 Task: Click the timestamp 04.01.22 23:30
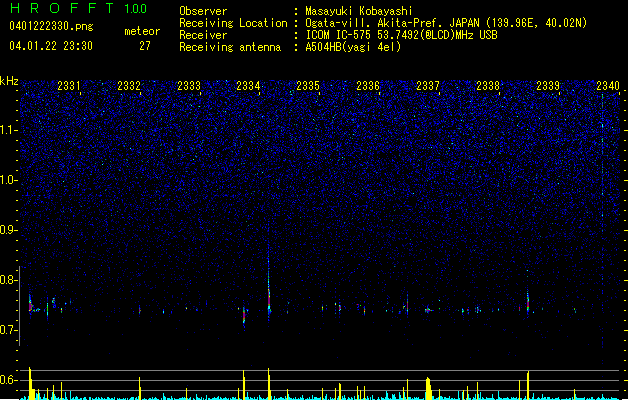[51, 46]
